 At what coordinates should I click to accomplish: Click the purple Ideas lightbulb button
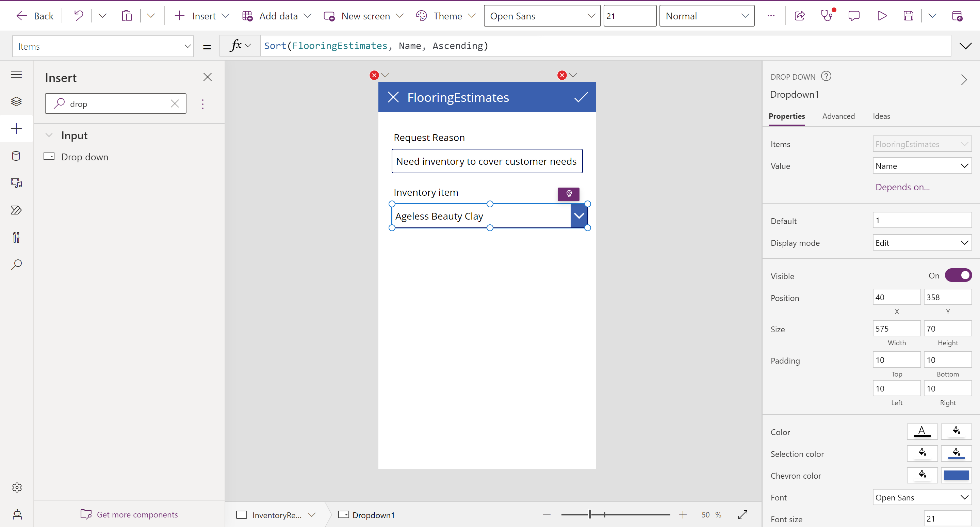568,194
